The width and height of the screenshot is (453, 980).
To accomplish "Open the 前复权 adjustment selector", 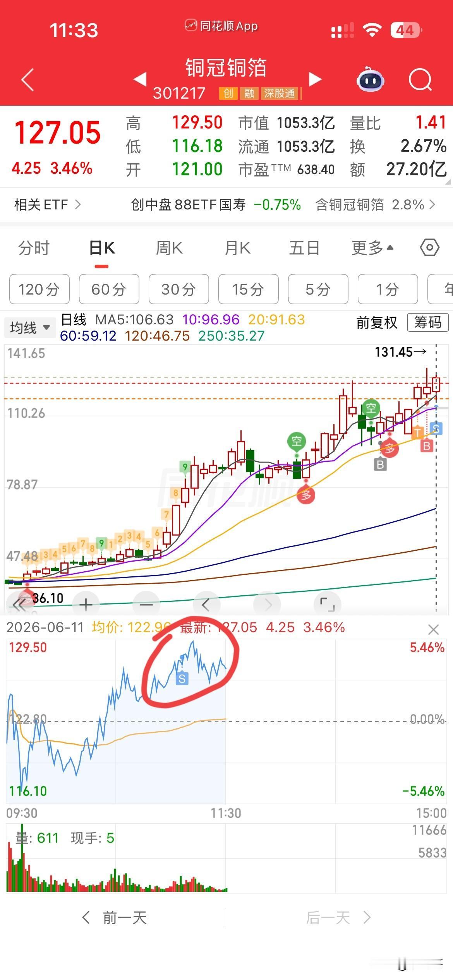I will 377,322.
